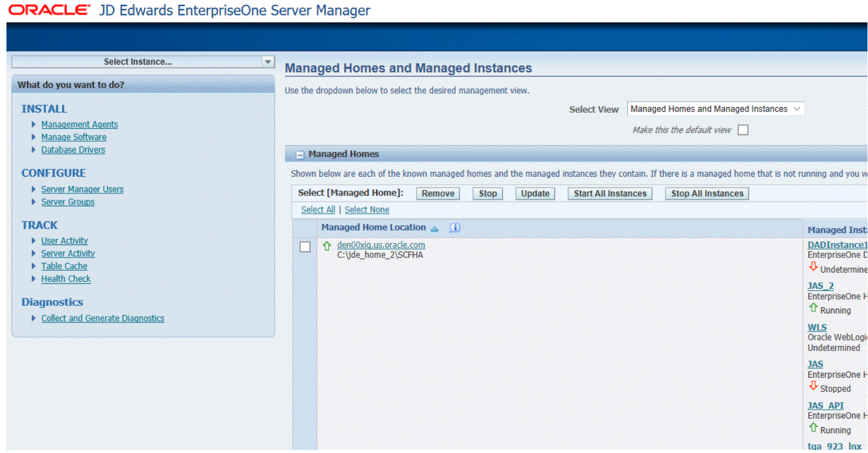
Task: Open the DADInstance1 managed instance link
Action: [x=837, y=245]
